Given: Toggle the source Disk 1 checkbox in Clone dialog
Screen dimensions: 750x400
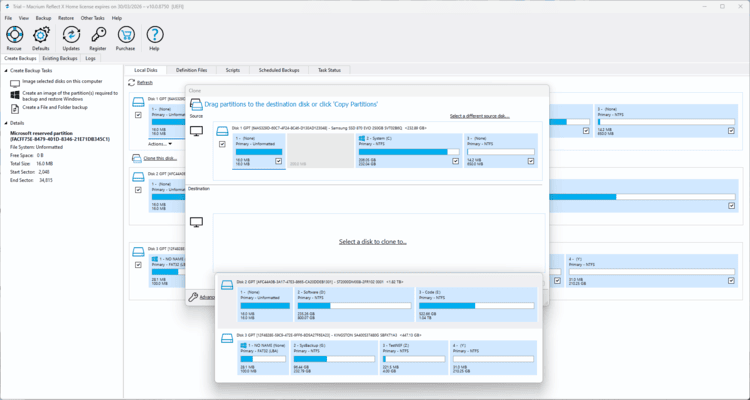Looking at the screenshot, I should pos(222,144).
